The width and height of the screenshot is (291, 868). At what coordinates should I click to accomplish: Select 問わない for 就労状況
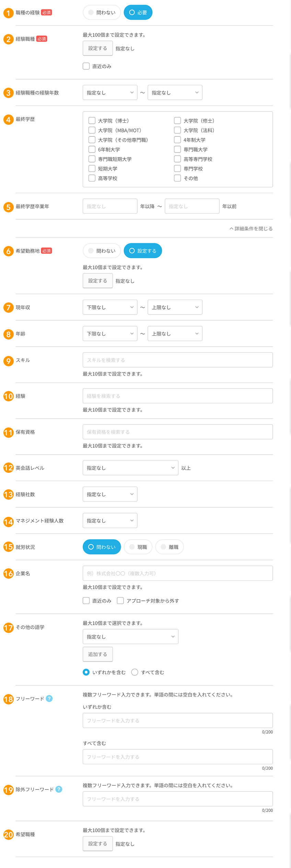[102, 547]
